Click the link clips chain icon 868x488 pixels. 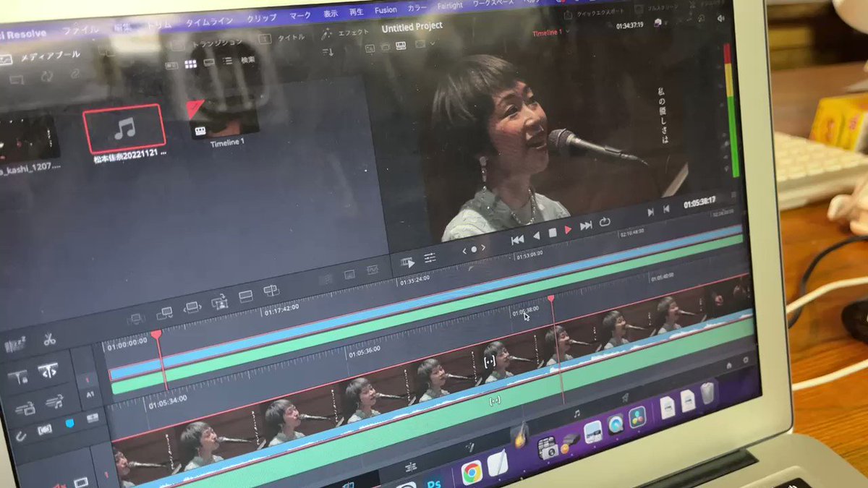pyautogui.click(x=75, y=74)
